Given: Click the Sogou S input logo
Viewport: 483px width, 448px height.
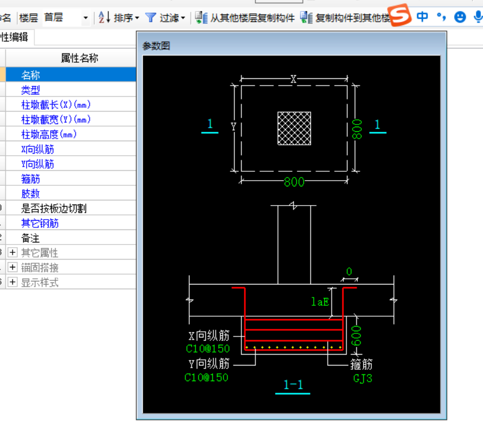Looking at the screenshot, I should point(400,15).
